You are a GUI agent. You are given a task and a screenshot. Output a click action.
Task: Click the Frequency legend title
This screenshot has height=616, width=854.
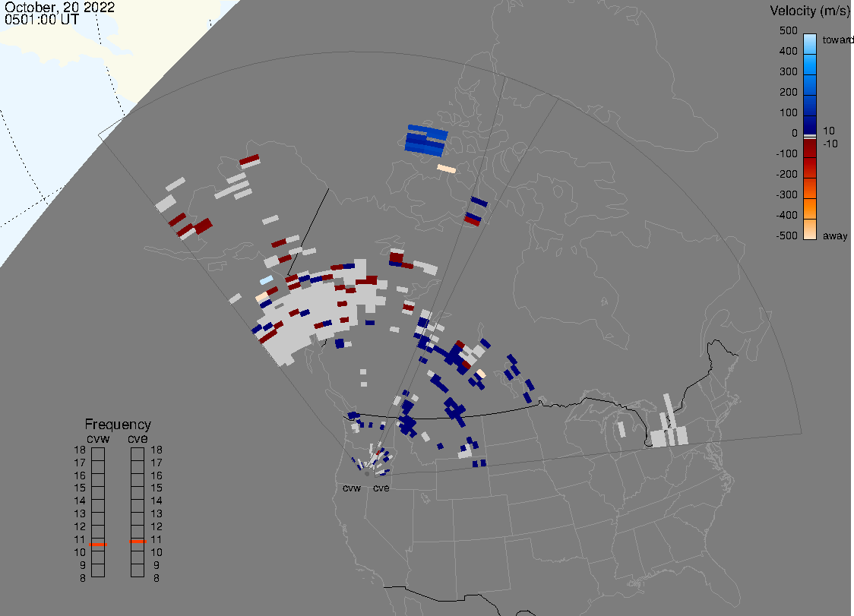pyautogui.click(x=118, y=425)
